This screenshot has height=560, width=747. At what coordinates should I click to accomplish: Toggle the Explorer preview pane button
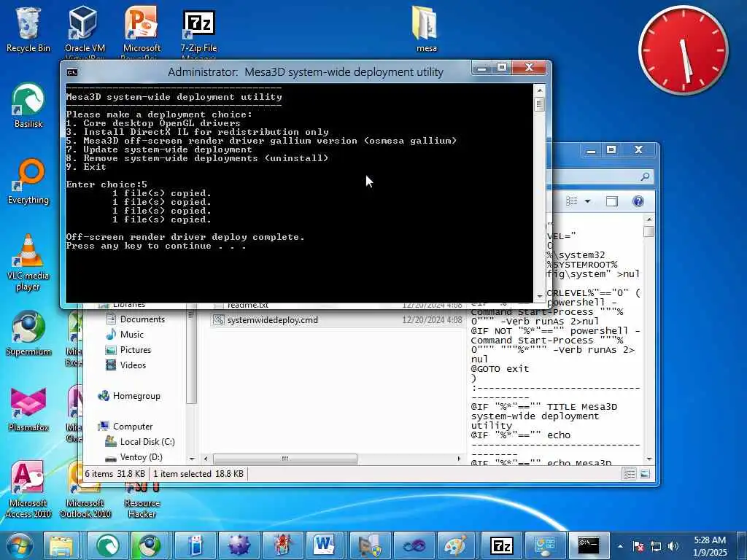point(612,201)
